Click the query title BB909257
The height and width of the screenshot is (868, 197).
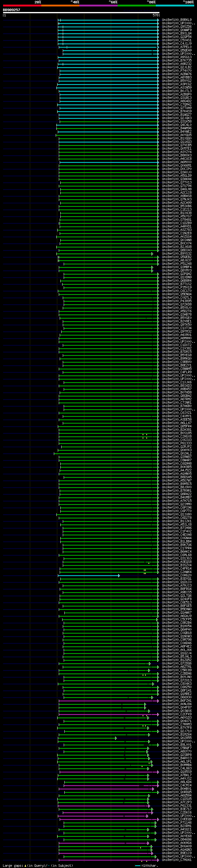tap(11, 10)
